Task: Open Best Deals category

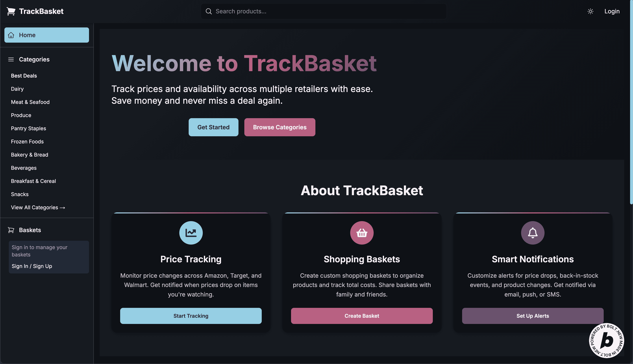Action: coord(24,76)
